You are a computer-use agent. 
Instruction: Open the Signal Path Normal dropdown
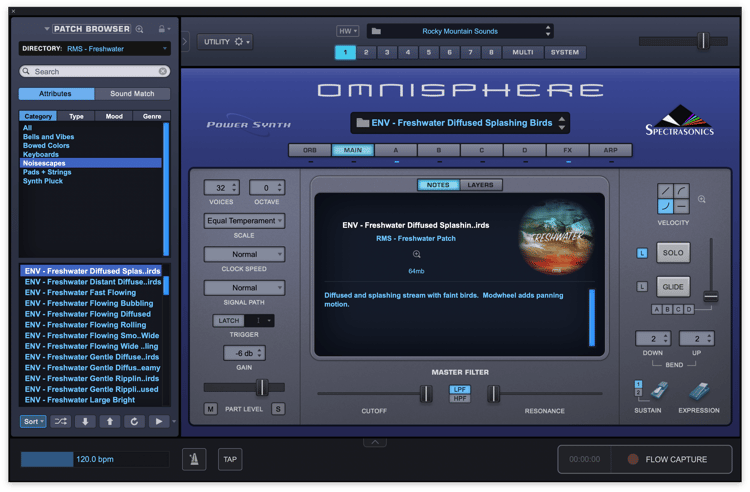[x=244, y=288]
